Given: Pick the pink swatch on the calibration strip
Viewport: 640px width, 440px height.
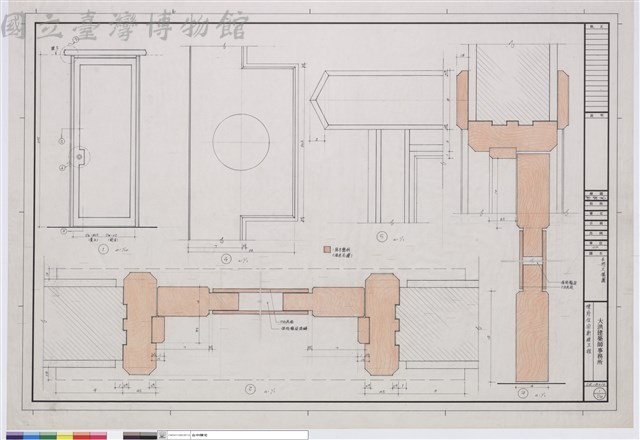Looking at the screenshot, I should [x=98, y=436].
